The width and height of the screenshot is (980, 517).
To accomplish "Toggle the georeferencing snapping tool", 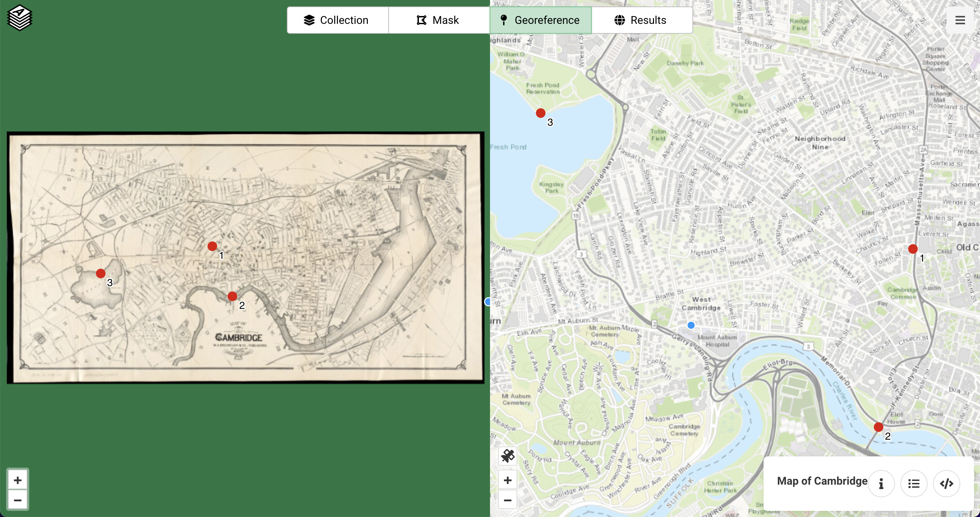I will tap(508, 455).
